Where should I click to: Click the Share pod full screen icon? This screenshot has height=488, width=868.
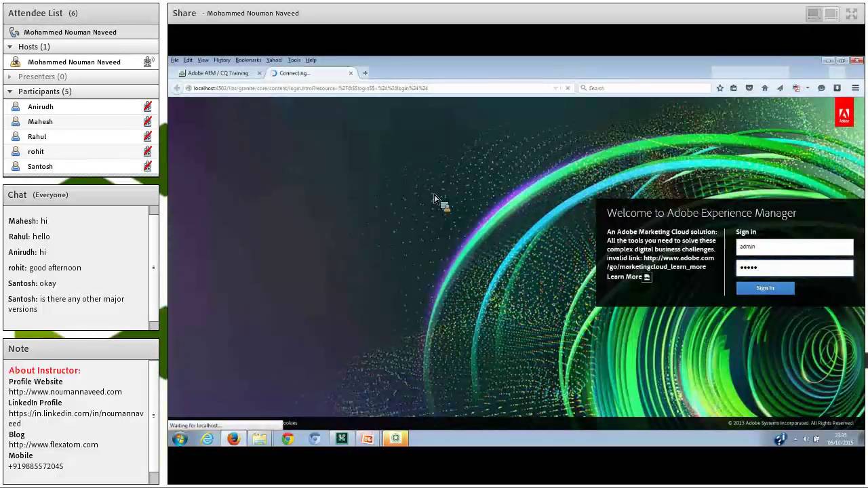click(x=852, y=14)
